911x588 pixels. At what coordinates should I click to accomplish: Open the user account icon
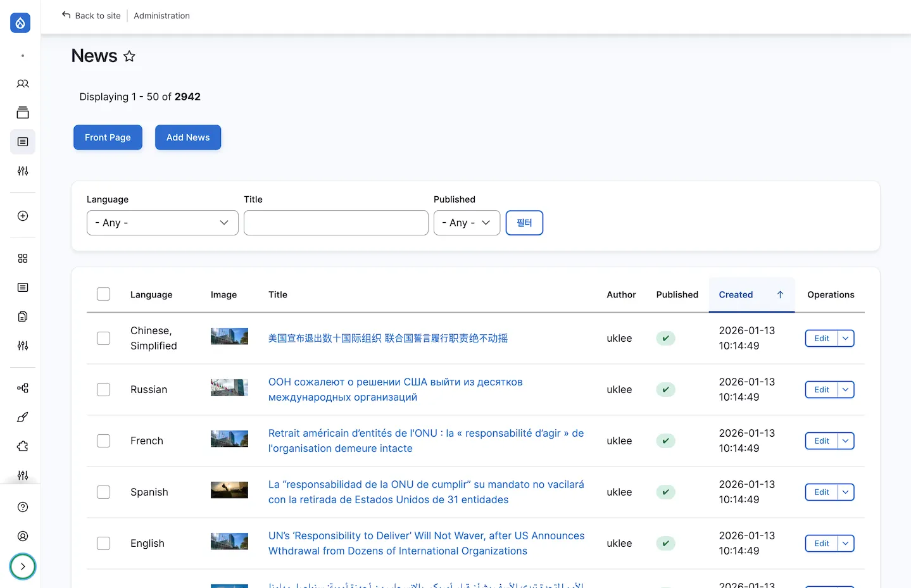coord(23,536)
